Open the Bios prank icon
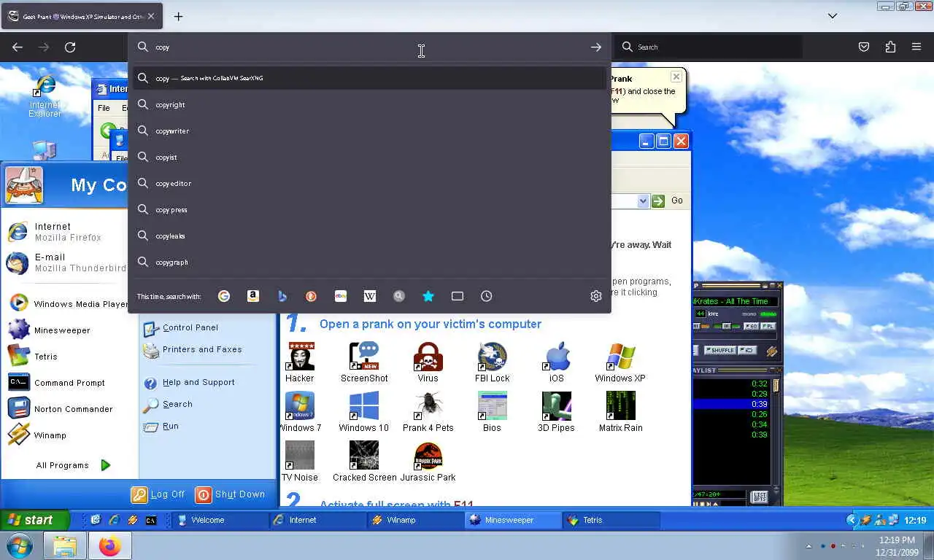The width and height of the screenshot is (934, 560). 493,412
